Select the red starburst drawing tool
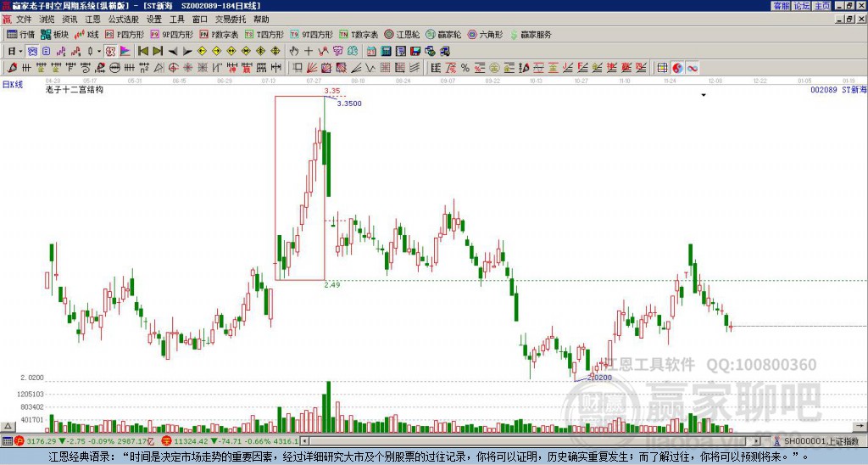 pyautogui.click(x=187, y=68)
